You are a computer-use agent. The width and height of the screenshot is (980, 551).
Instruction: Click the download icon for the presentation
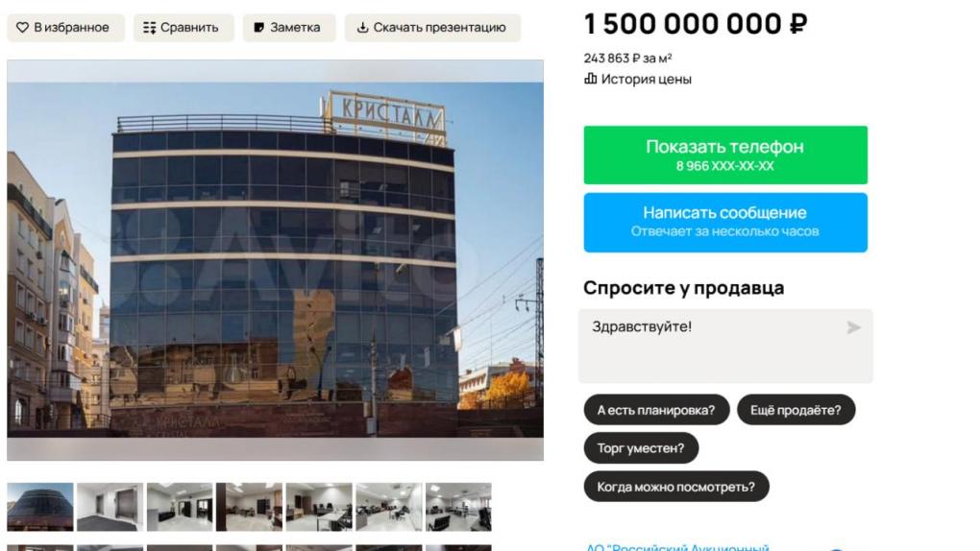click(x=362, y=28)
